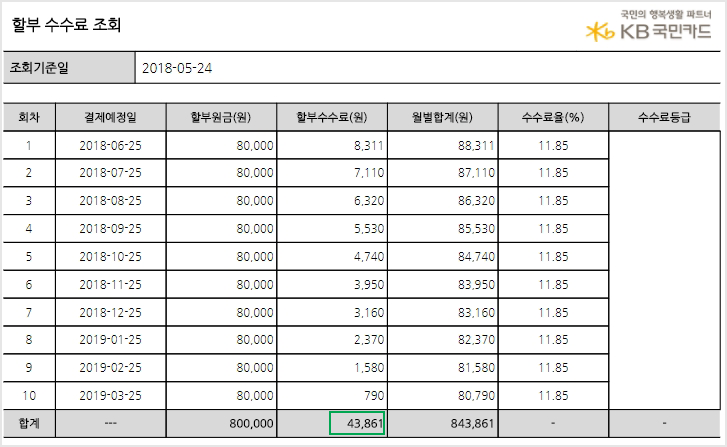Click the monthly total 86,320
The height and width of the screenshot is (447, 727).
point(476,201)
